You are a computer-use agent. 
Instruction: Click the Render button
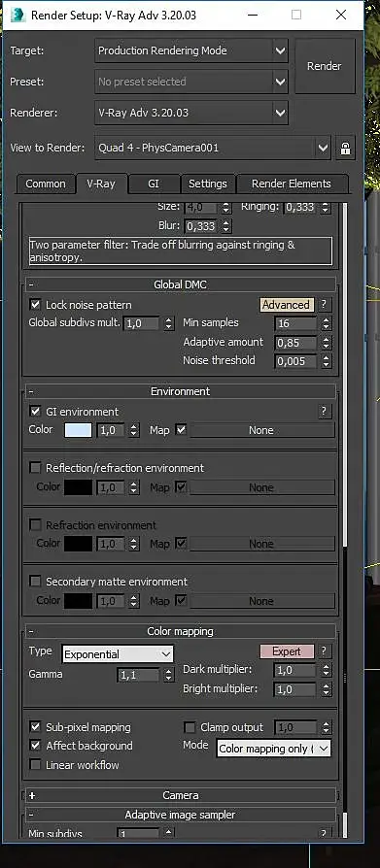[324, 66]
